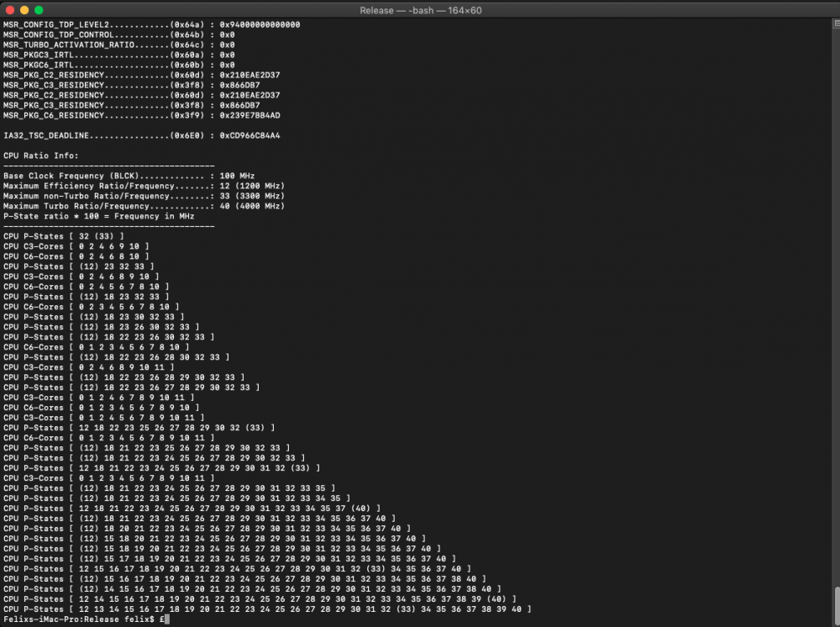The height and width of the screenshot is (627, 840).
Task: Select the MSR_CONFIG_TDP_LEVEL2 line
Action: [151, 24]
